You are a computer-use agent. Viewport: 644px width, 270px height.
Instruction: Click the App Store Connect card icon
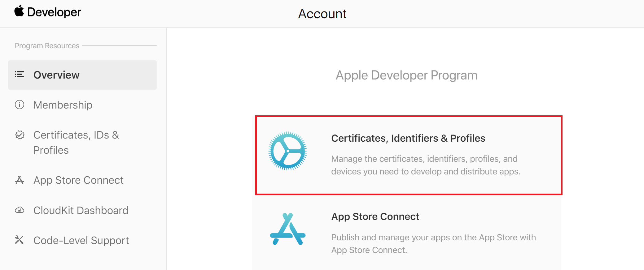click(288, 229)
